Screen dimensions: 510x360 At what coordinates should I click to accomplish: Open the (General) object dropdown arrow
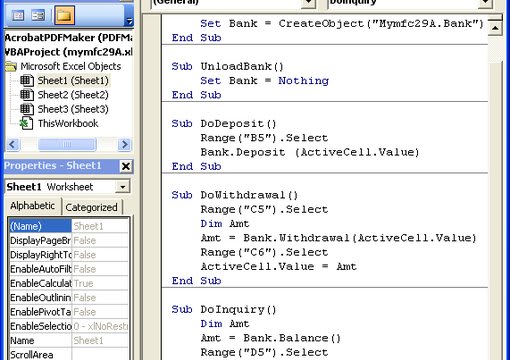(x=308, y=3)
